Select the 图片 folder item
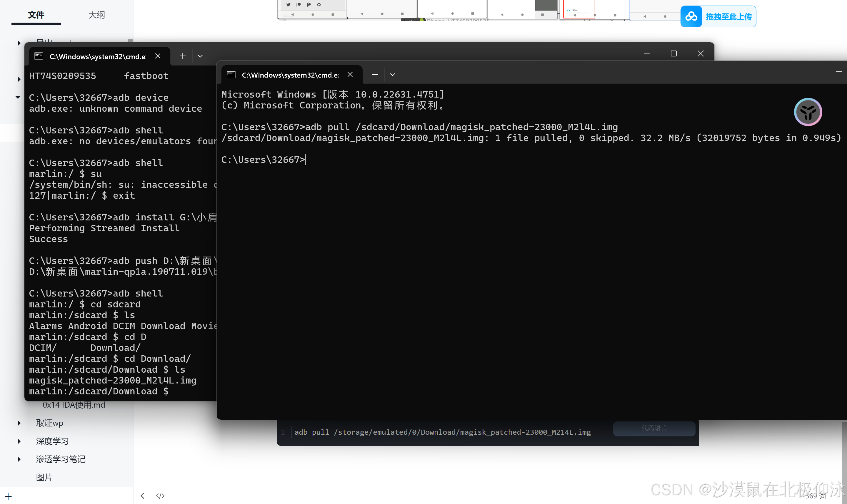 pyautogui.click(x=44, y=477)
